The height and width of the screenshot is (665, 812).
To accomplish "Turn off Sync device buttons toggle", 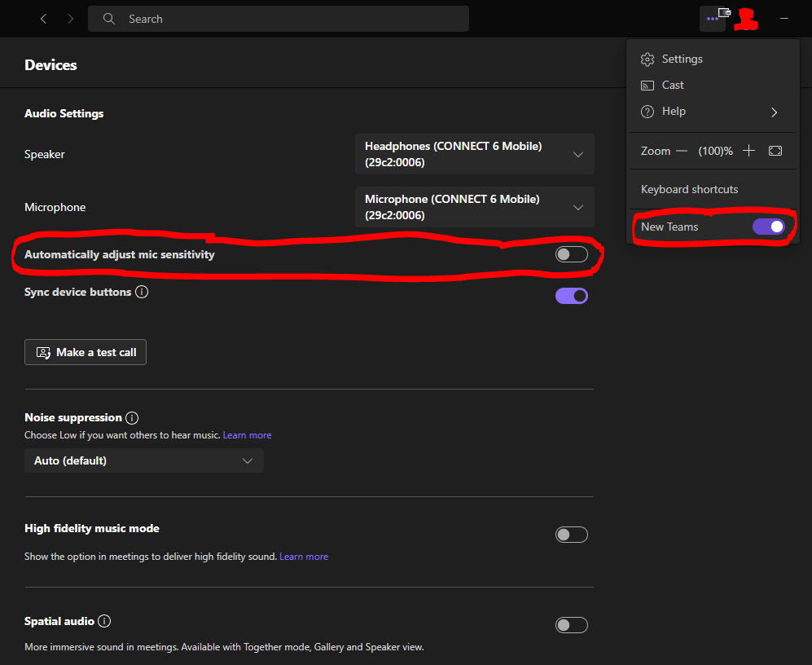I will [571, 296].
